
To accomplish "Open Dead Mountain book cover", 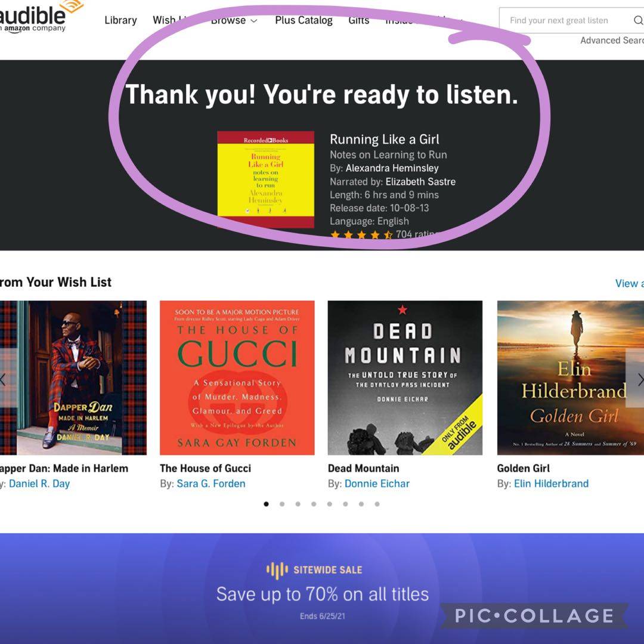I will click(x=405, y=377).
